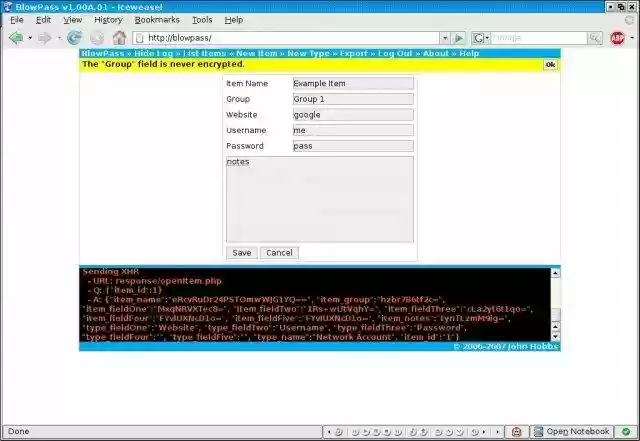Click the Stop loading icon
The image size is (640, 441).
point(97,38)
